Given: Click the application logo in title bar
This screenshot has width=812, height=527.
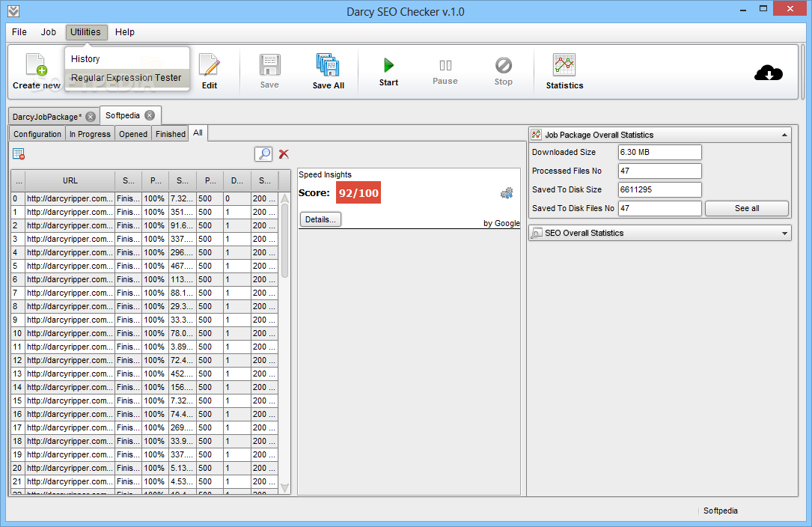Looking at the screenshot, I should tap(13, 11).
